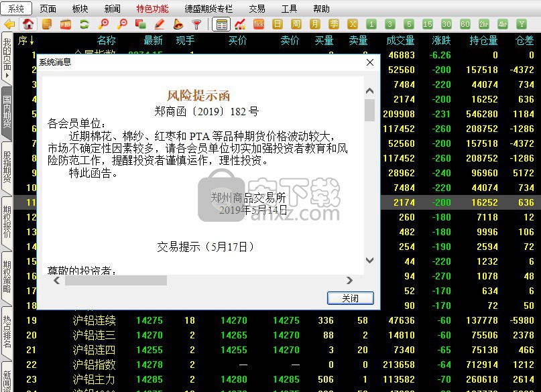Open the 交易 menu

pos(257,9)
